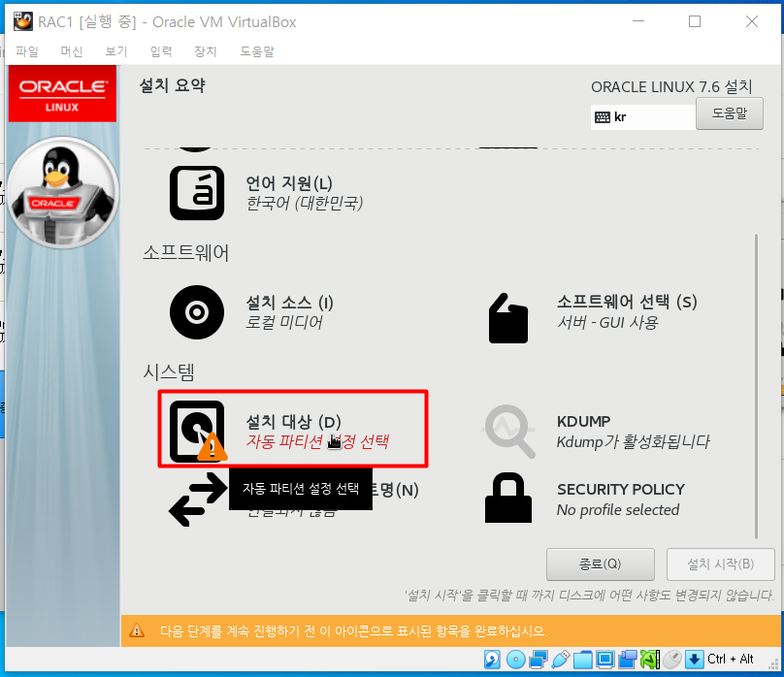Select 소프트웨어 선택 (S) label text
Viewport: 784px width, 677px height.
pos(627,302)
